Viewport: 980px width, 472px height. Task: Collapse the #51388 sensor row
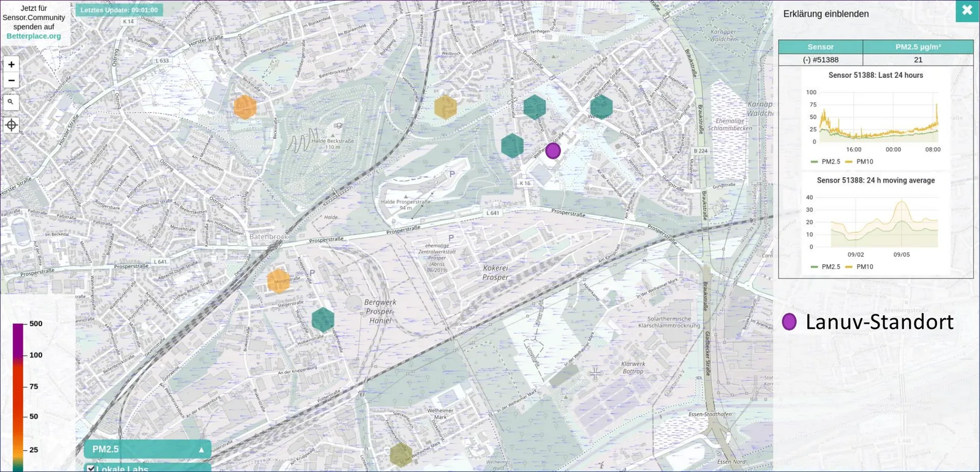tap(821, 60)
